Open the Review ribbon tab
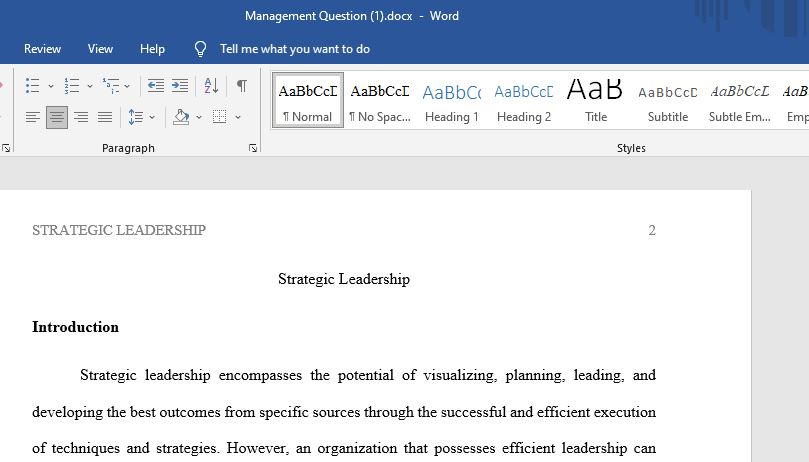Screen dimensions: 809x462 click(42, 49)
